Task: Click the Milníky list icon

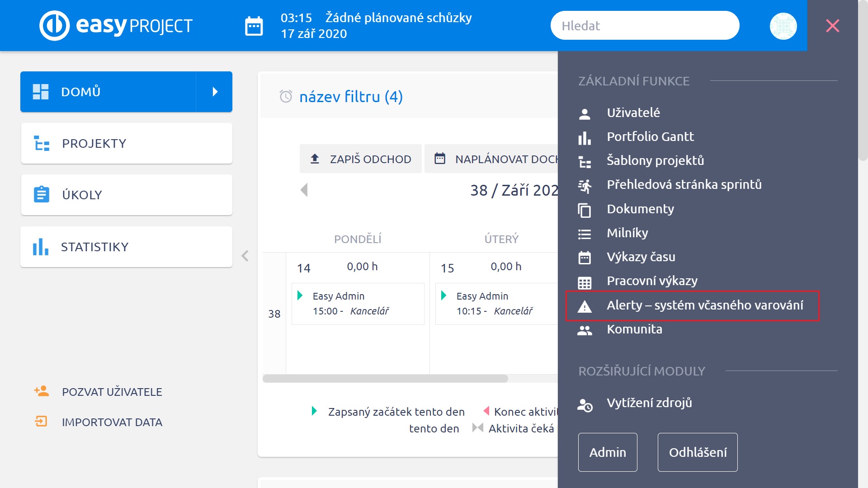Action: pyautogui.click(x=585, y=234)
